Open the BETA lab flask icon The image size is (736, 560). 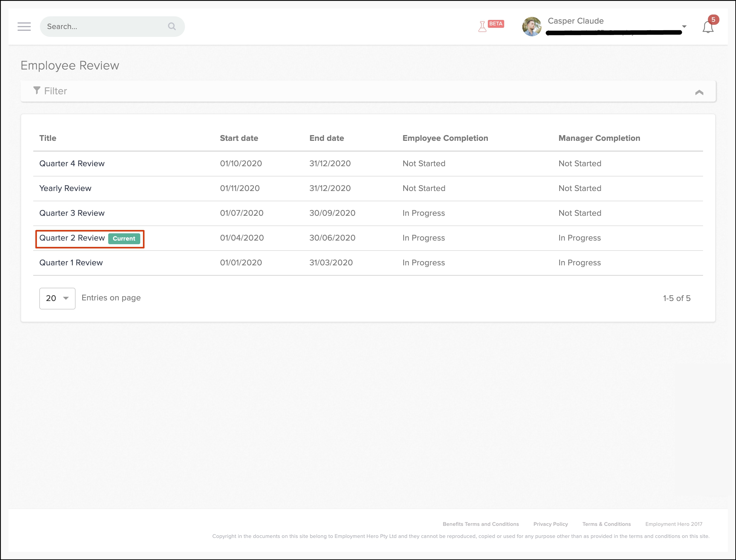(482, 26)
